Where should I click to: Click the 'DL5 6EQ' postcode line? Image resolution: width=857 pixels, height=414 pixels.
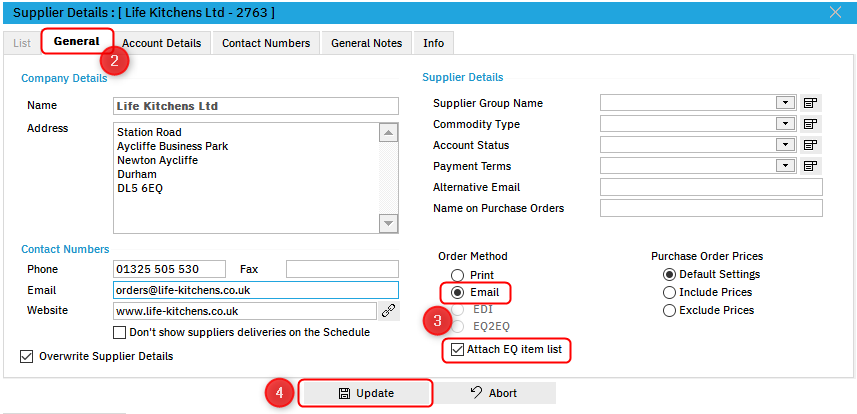pyautogui.click(x=140, y=189)
